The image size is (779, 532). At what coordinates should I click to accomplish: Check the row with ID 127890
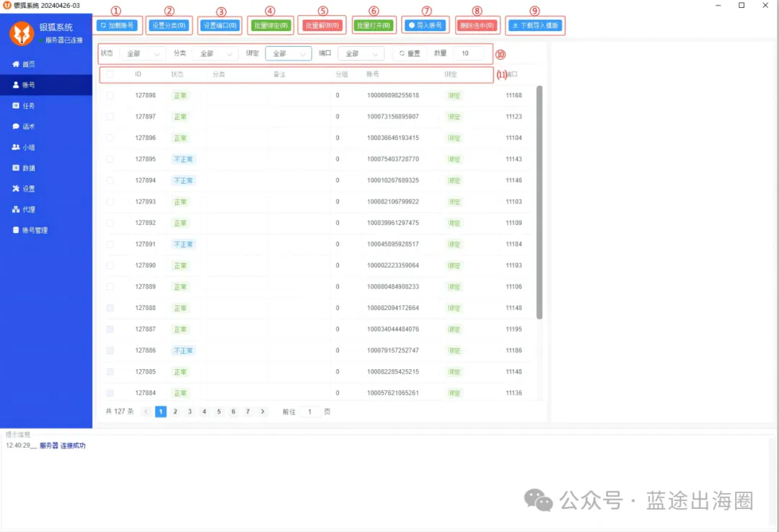(x=110, y=266)
